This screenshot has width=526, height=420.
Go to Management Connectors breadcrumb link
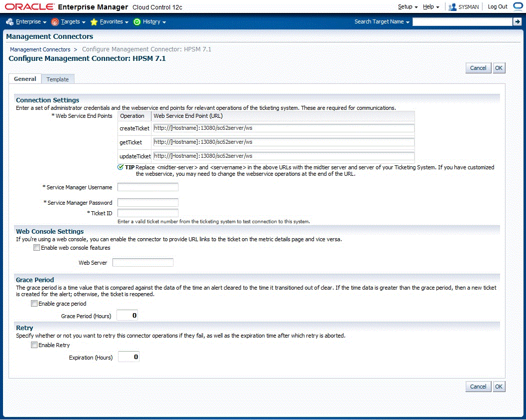click(40, 49)
